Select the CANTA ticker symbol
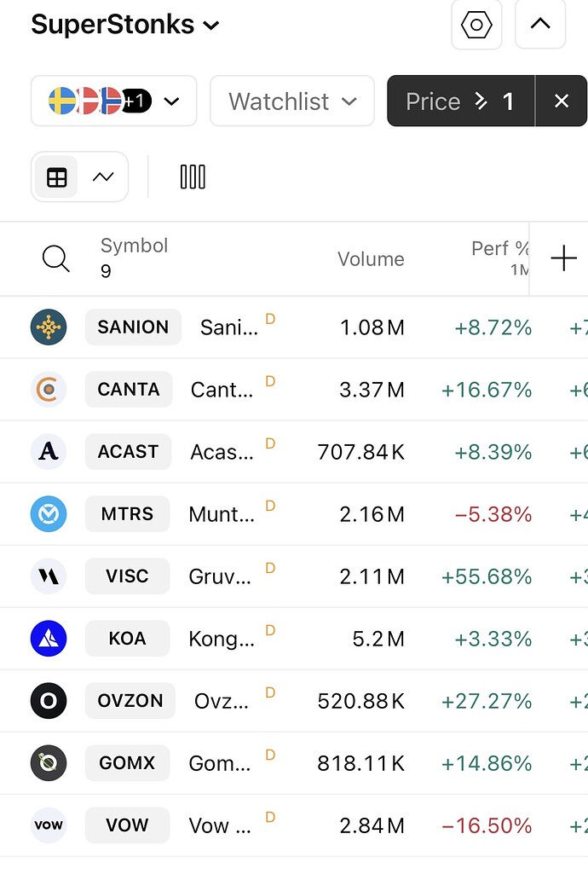 [129, 390]
